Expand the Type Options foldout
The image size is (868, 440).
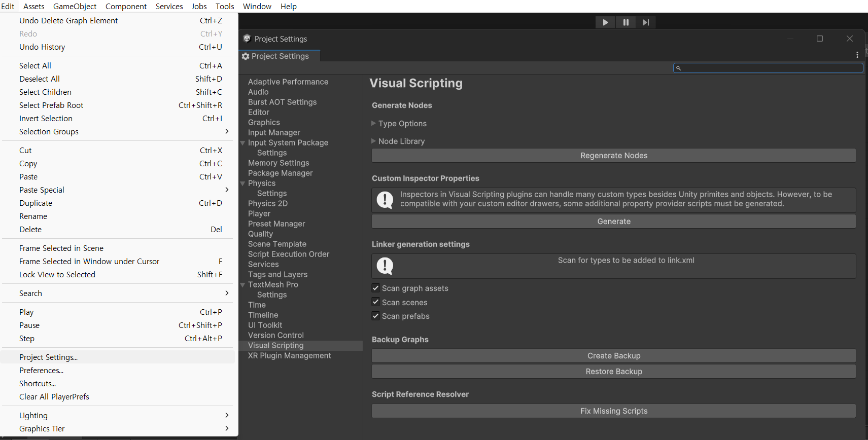point(374,123)
